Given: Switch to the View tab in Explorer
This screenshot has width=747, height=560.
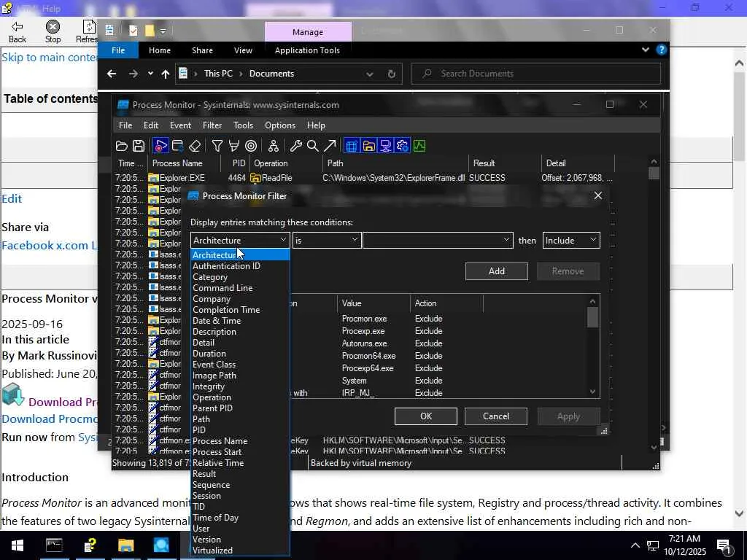Looking at the screenshot, I should coord(243,50).
